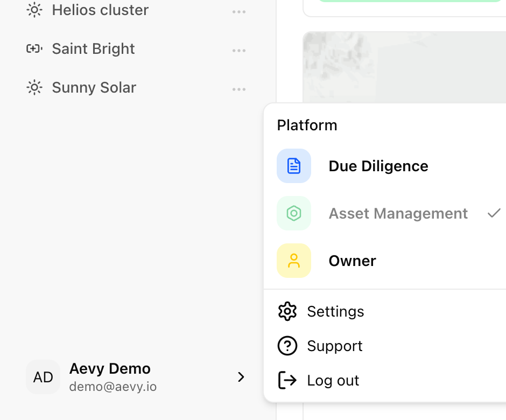Click the demo@aevy.io email text

pyautogui.click(x=113, y=387)
